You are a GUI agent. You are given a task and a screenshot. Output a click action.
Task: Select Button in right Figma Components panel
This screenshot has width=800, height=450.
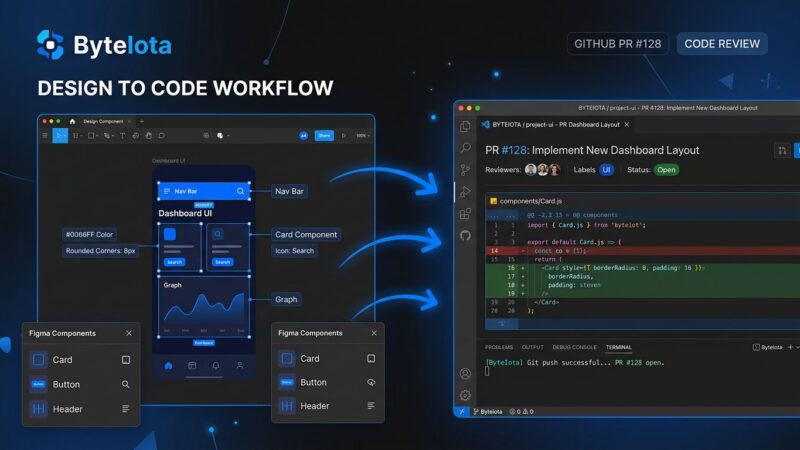point(328,382)
